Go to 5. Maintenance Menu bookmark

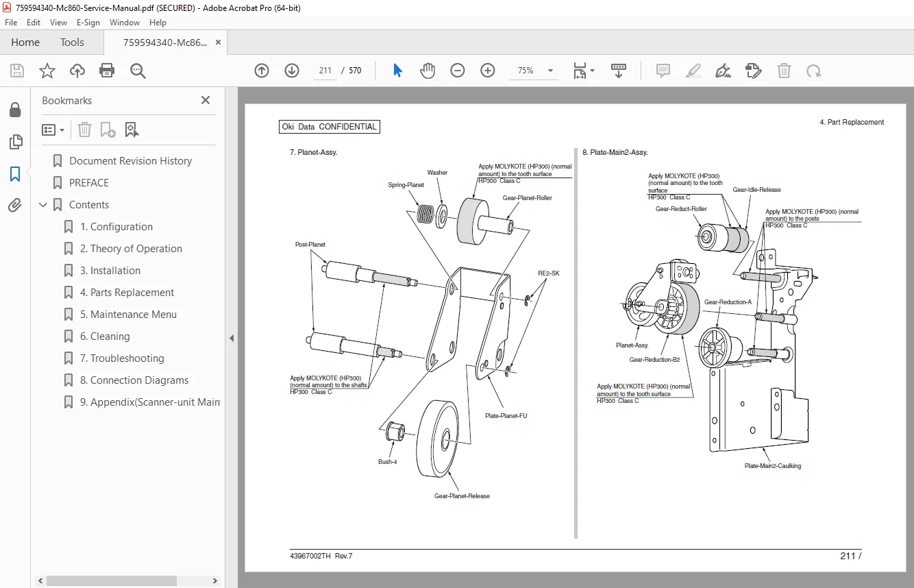pyautogui.click(x=128, y=315)
